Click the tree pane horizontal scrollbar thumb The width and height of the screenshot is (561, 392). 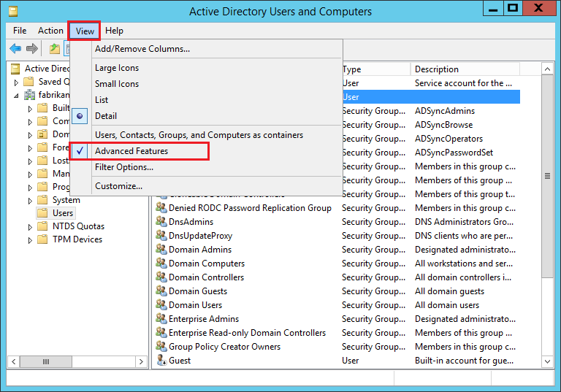click(x=46, y=361)
